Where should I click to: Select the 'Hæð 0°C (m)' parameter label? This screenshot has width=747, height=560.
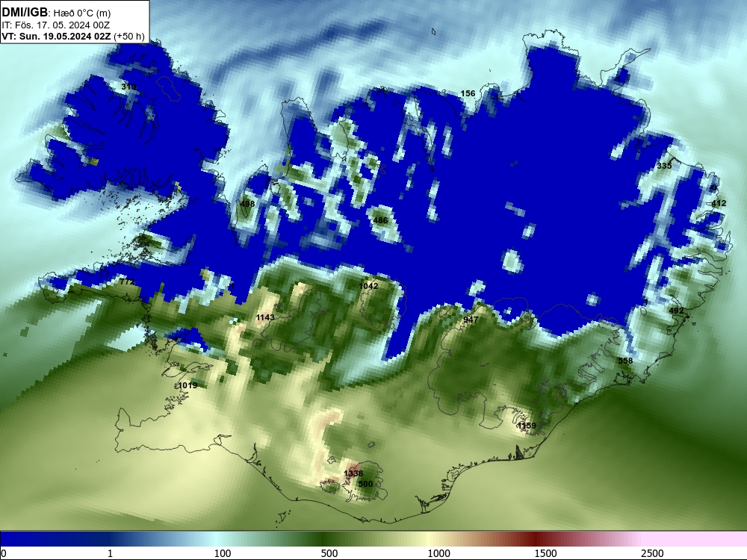[82, 13]
